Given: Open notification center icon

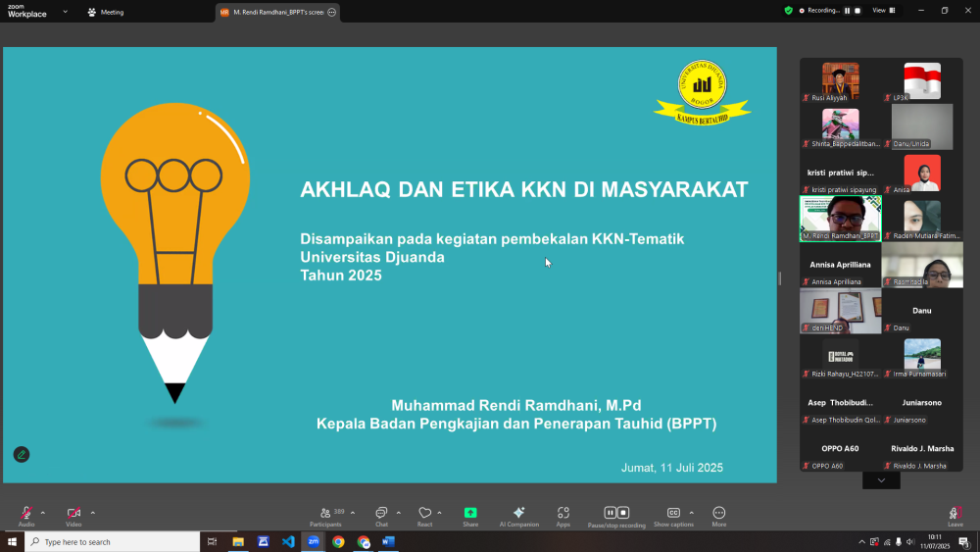Looking at the screenshot, I should (964, 542).
